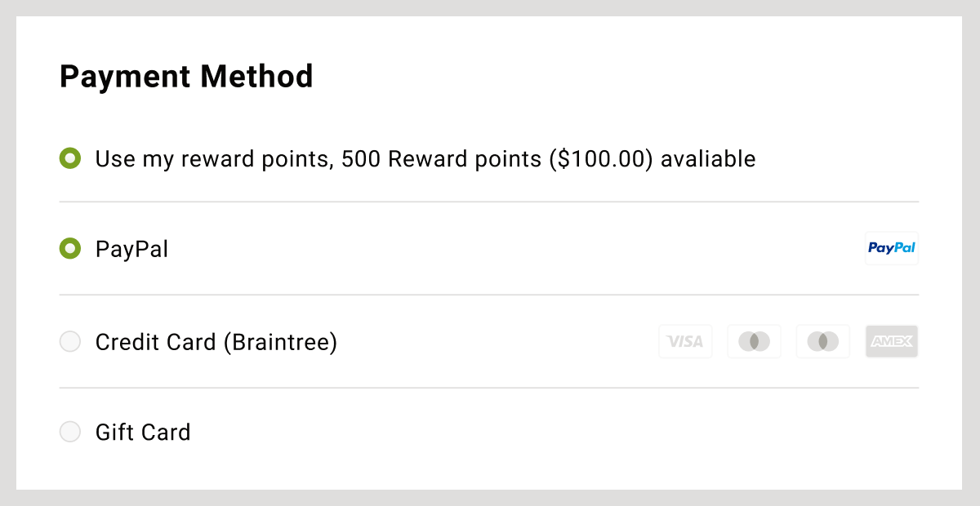The height and width of the screenshot is (506, 980).
Task: Click the word "Payment" in the heading
Action: coord(126,77)
